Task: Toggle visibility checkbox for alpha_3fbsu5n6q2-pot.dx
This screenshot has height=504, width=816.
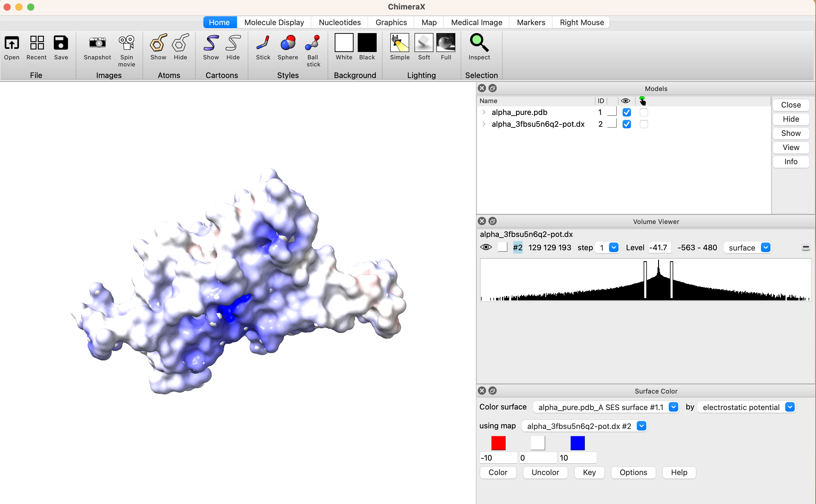Action: [626, 124]
